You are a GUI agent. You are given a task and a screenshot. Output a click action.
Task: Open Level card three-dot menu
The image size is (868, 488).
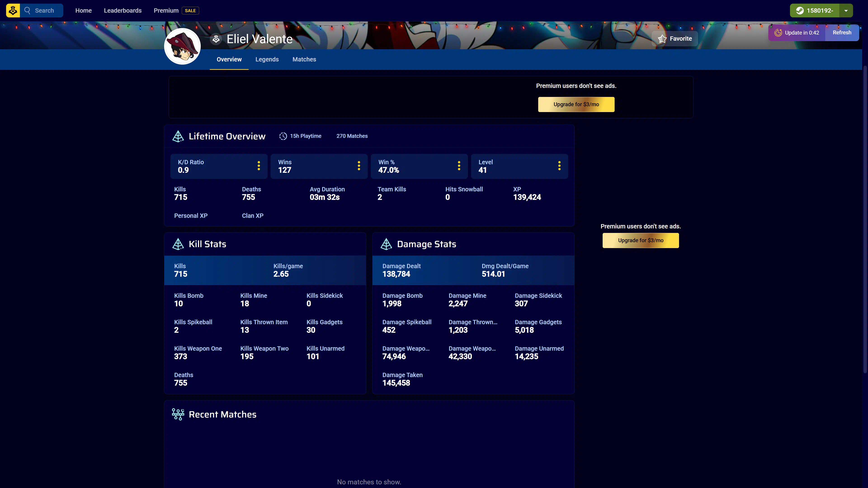pyautogui.click(x=559, y=166)
